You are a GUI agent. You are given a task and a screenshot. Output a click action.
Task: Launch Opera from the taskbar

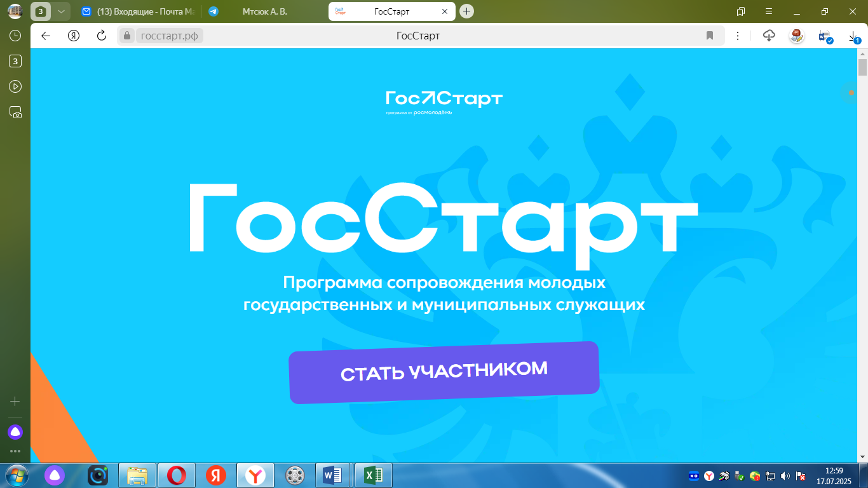pyautogui.click(x=177, y=475)
